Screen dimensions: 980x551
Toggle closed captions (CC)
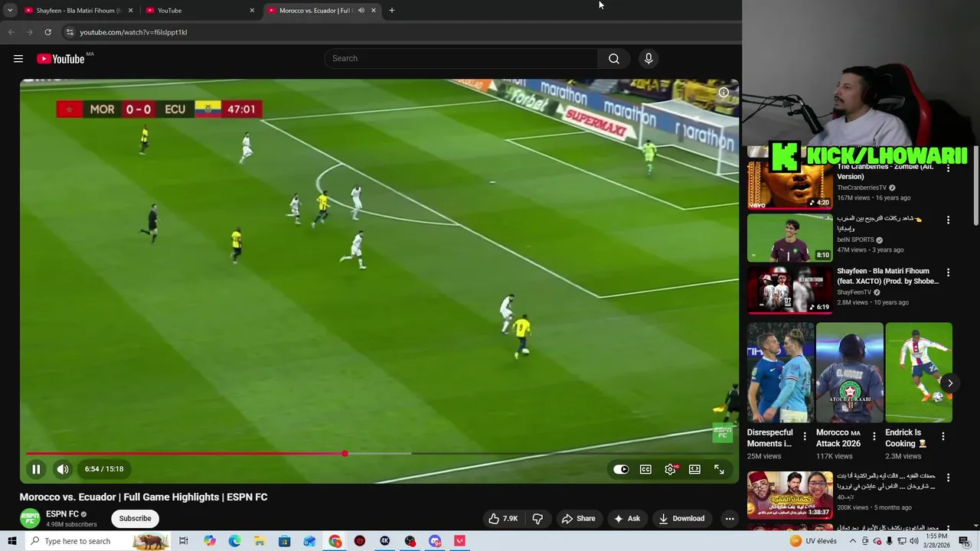[x=645, y=469]
